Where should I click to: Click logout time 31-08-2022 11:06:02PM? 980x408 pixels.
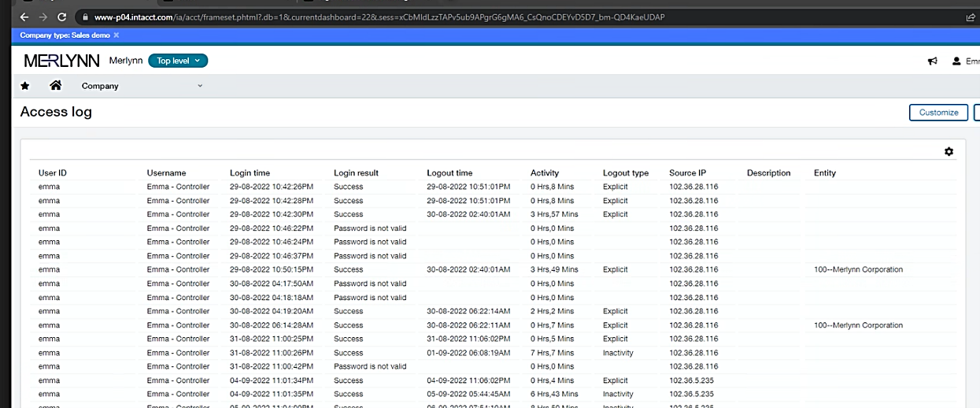(x=468, y=339)
